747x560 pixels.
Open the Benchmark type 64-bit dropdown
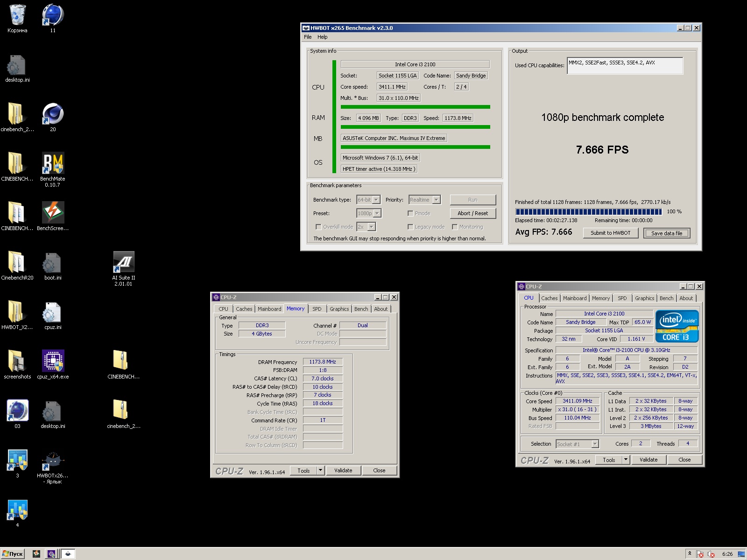368,200
